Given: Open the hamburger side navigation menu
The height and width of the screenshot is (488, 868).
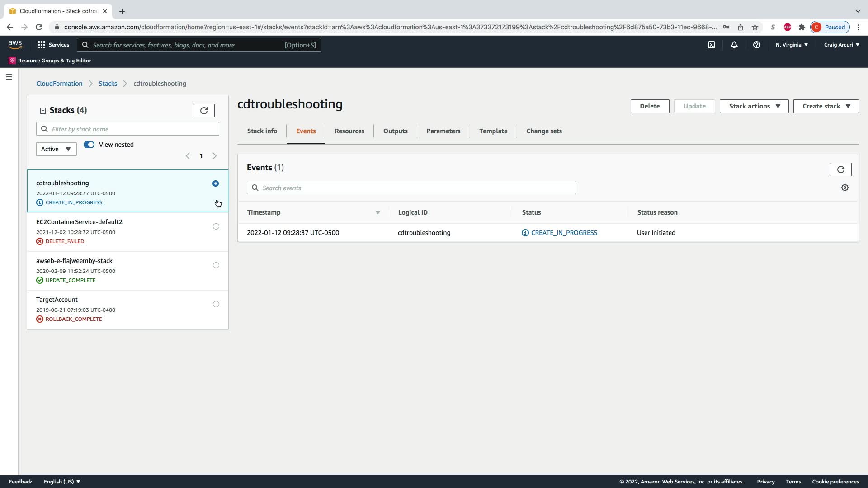Looking at the screenshot, I should click(9, 77).
